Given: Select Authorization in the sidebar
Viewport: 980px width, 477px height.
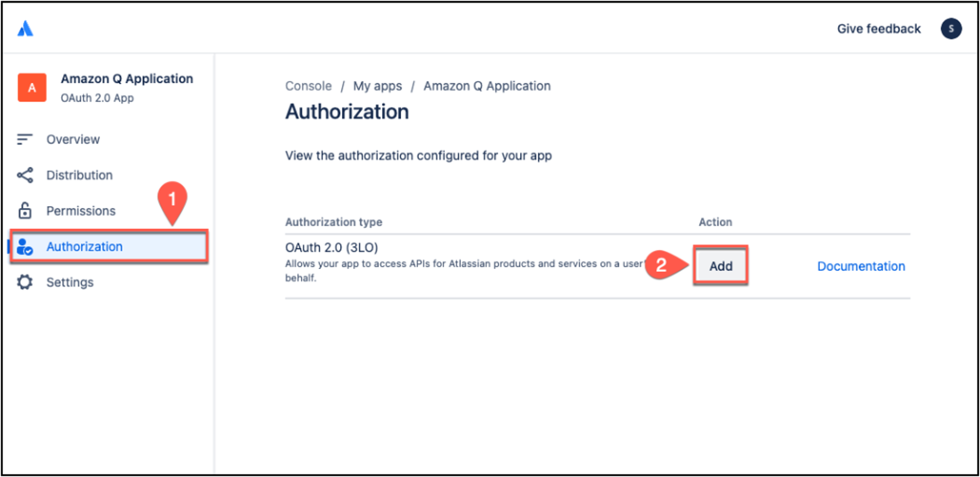Looking at the screenshot, I should pyautogui.click(x=109, y=246).
